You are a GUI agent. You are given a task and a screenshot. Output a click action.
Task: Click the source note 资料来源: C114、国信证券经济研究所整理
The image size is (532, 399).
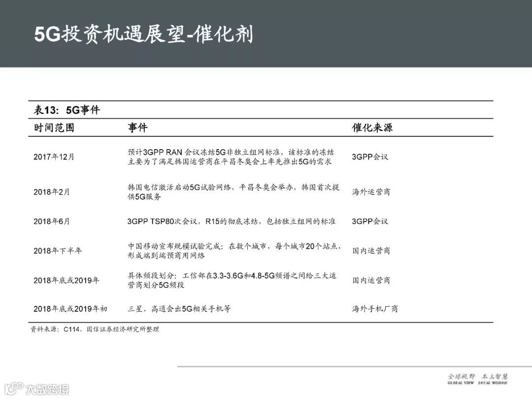(95, 329)
